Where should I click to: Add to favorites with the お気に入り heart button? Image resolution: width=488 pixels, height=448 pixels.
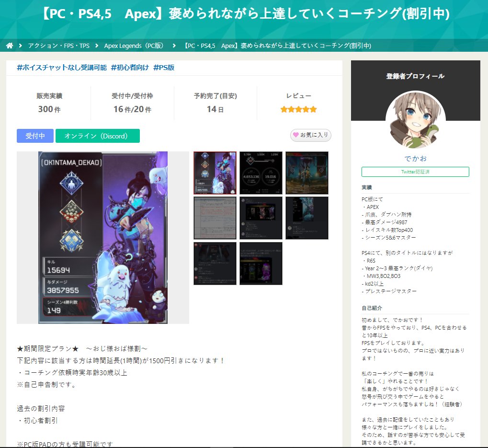311,135
